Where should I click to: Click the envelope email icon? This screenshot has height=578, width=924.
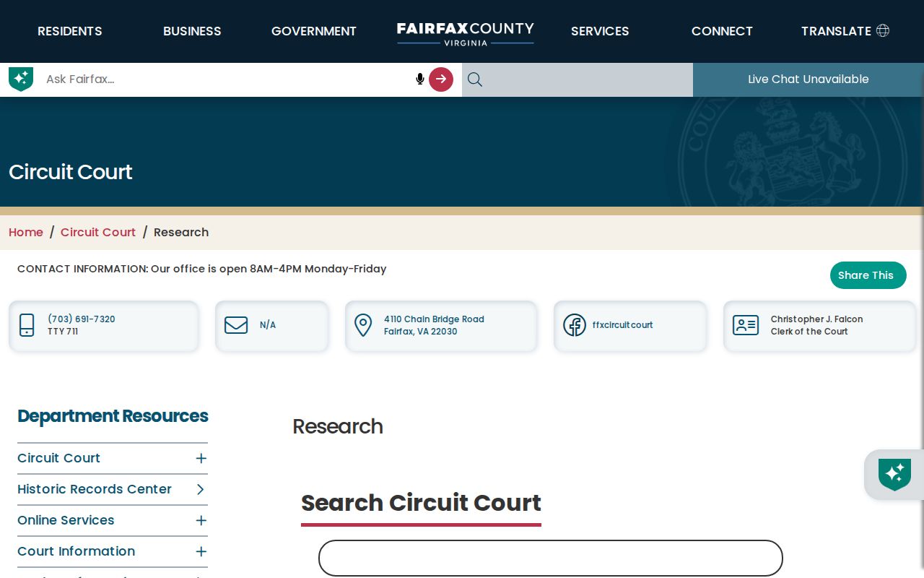pos(236,325)
